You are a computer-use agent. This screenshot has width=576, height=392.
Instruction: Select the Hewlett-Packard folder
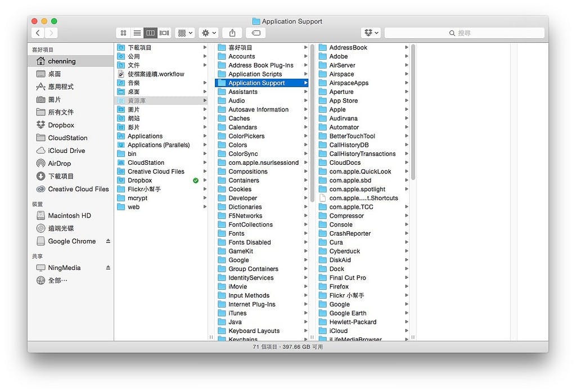click(363, 322)
